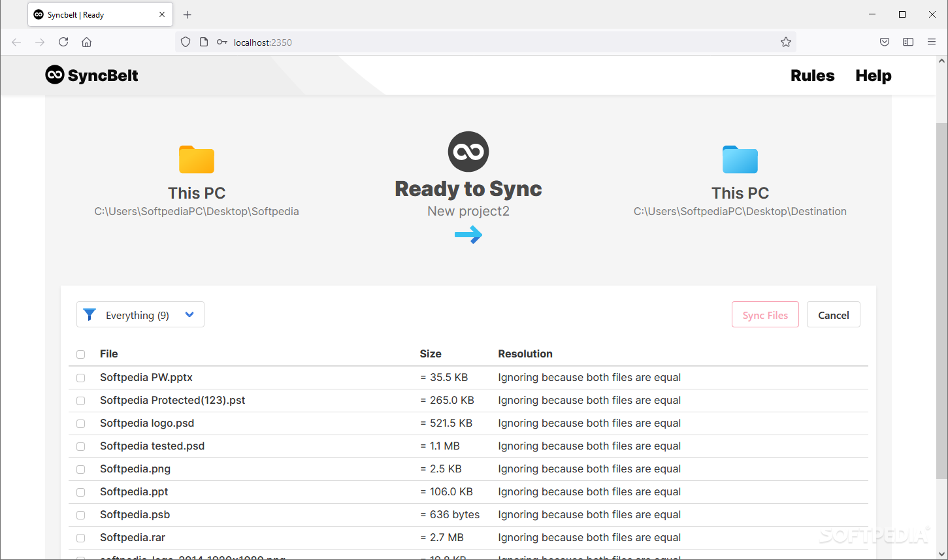Click the Ready to Sync heading
This screenshot has width=948, height=560.
[468, 189]
